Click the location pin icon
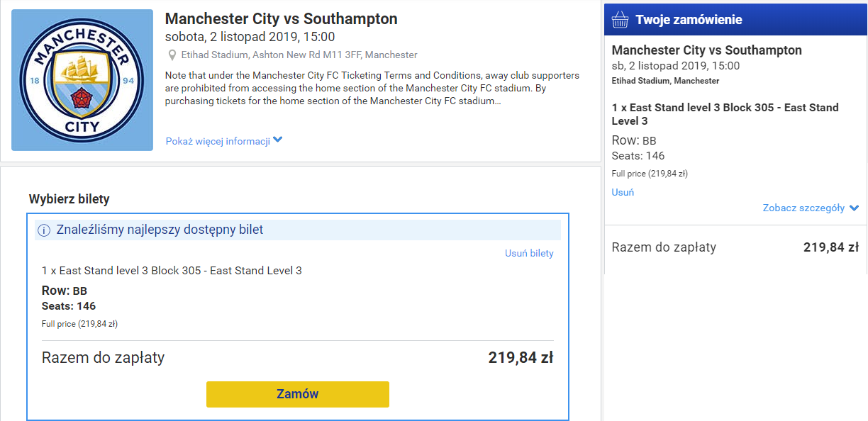 pos(172,55)
